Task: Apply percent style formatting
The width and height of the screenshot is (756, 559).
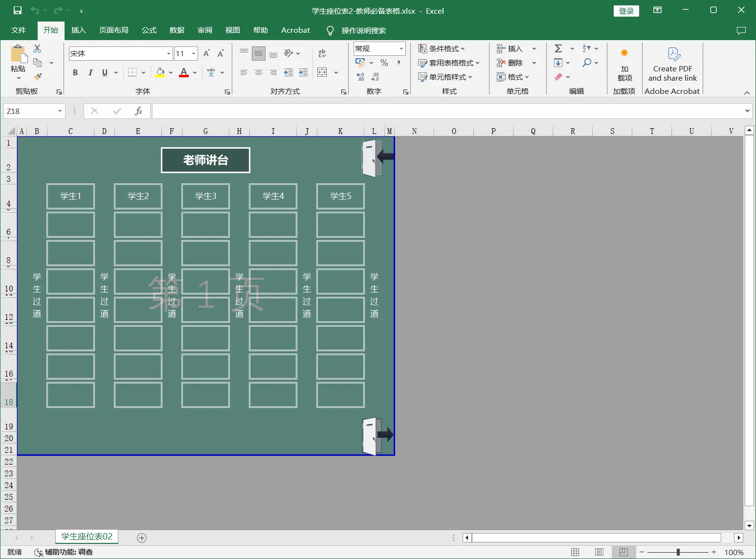Action: point(384,63)
